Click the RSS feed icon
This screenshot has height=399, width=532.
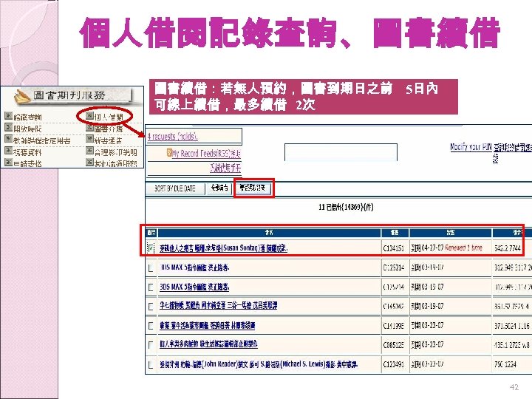tap(169, 153)
